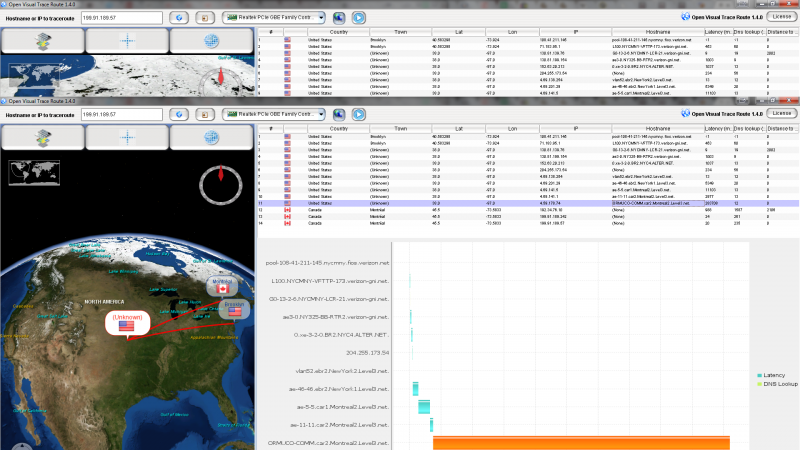Image resolution: width=800 pixels, height=450 pixels.
Task: Sort by Dns lookup column in front window table
Action: tap(749, 129)
